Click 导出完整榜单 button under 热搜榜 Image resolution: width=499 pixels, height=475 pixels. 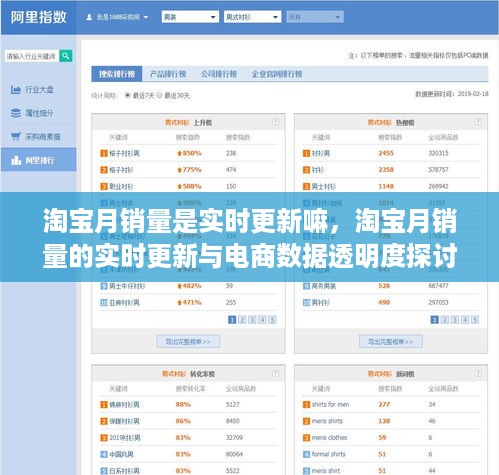(391, 342)
